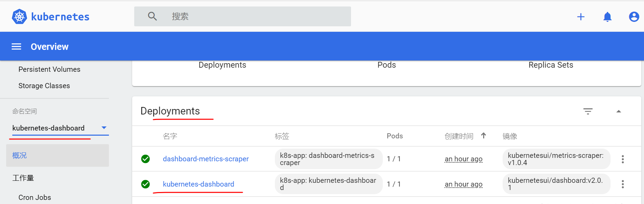Collapse the Deployments card

(x=619, y=111)
